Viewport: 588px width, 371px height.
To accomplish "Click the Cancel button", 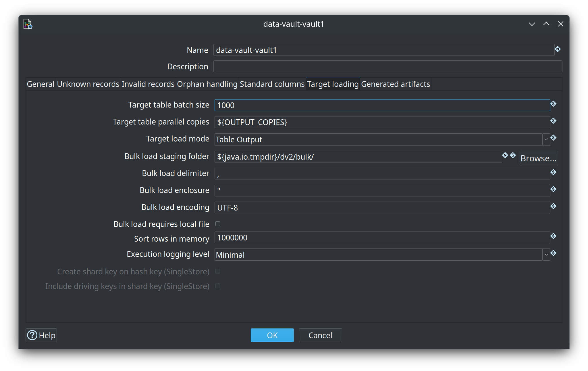I will tap(320, 335).
